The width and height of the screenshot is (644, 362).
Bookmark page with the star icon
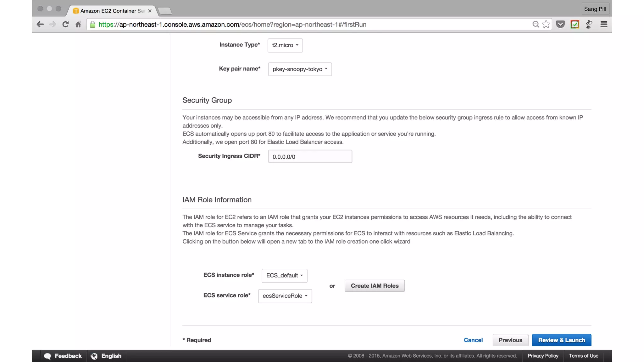(x=546, y=25)
